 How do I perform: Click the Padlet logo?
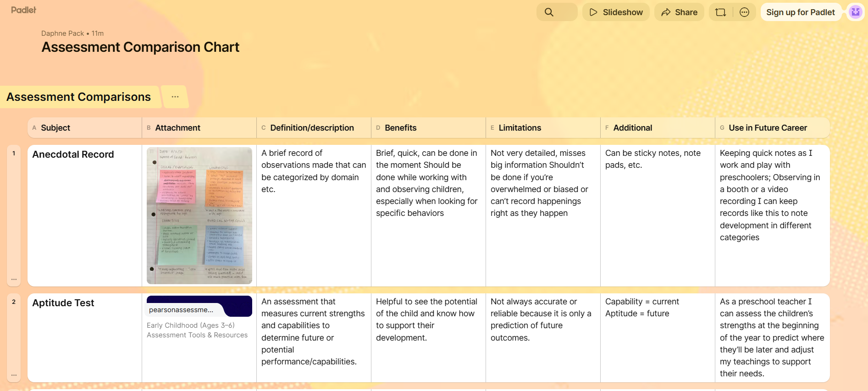click(23, 10)
